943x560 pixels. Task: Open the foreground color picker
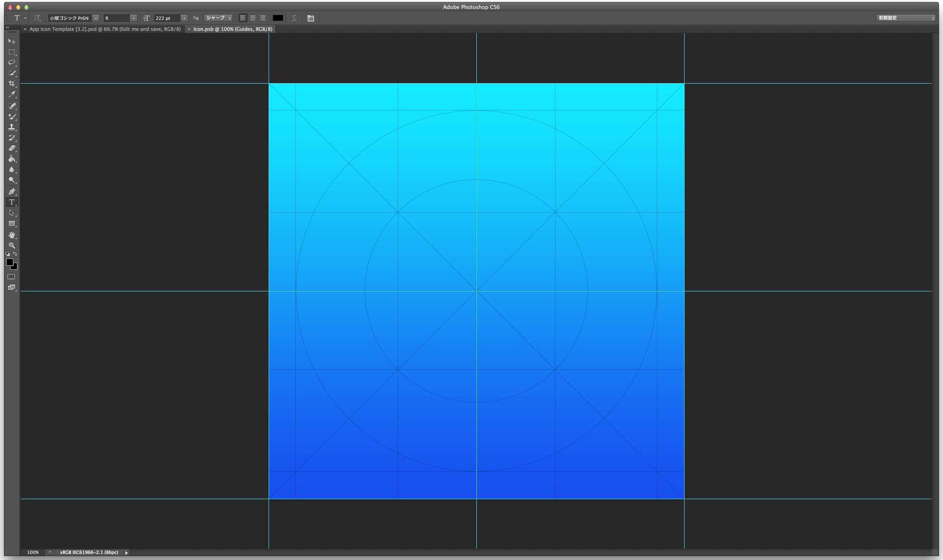[9, 262]
